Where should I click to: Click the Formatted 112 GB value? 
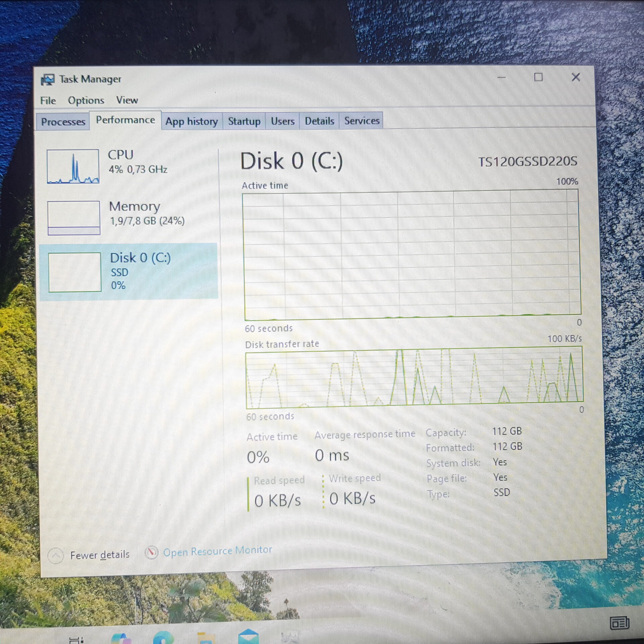point(507,446)
